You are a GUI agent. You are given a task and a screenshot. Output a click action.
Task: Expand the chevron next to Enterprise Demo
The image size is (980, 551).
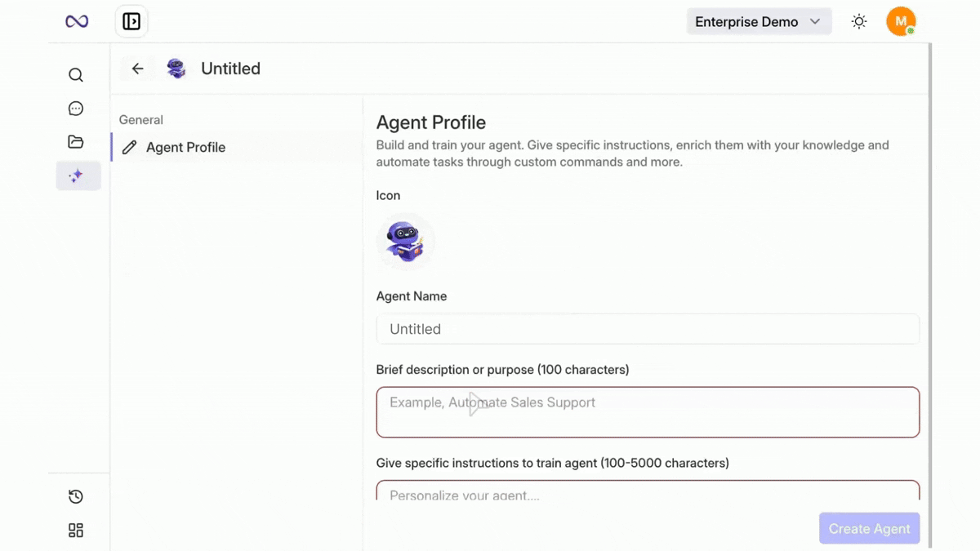click(x=814, y=22)
